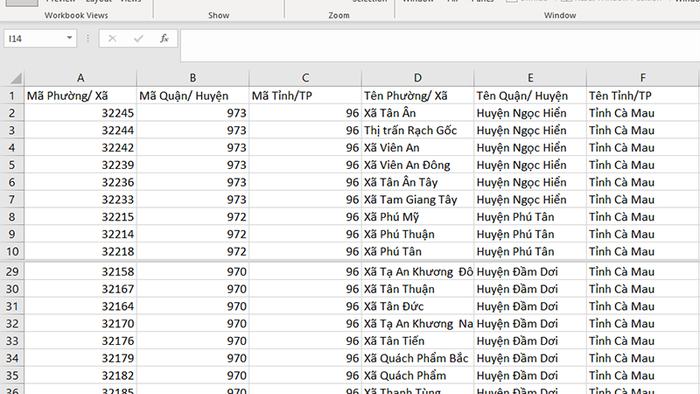The height and width of the screenshot is (394, 700).
Task: Select row 29 header
Action: [12, 271]
